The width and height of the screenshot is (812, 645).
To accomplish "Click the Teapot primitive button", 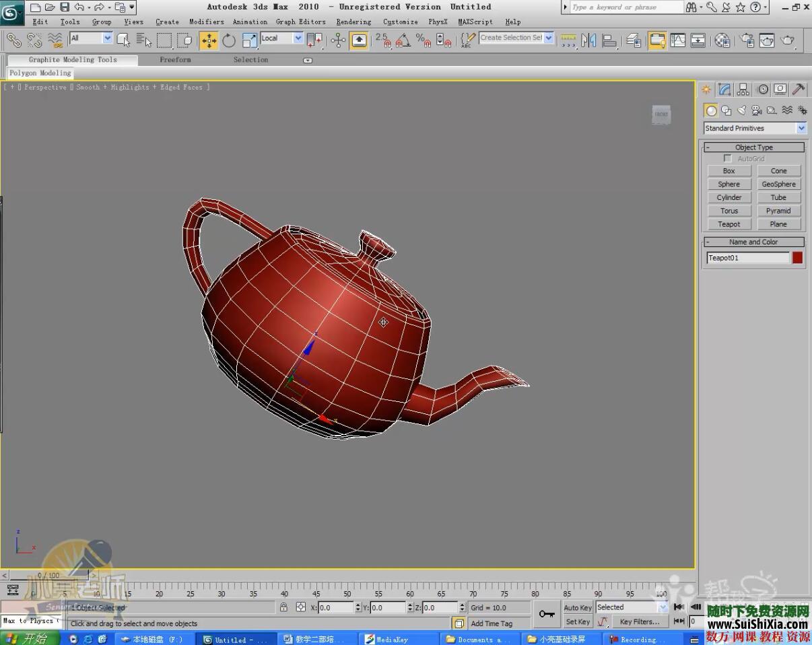I will pyautogui.click(x=729, y=224).
